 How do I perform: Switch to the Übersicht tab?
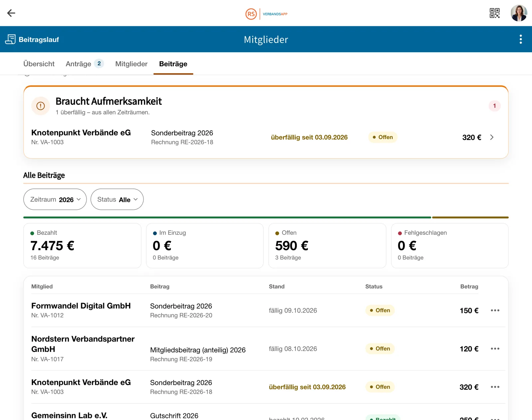[39, 64]
